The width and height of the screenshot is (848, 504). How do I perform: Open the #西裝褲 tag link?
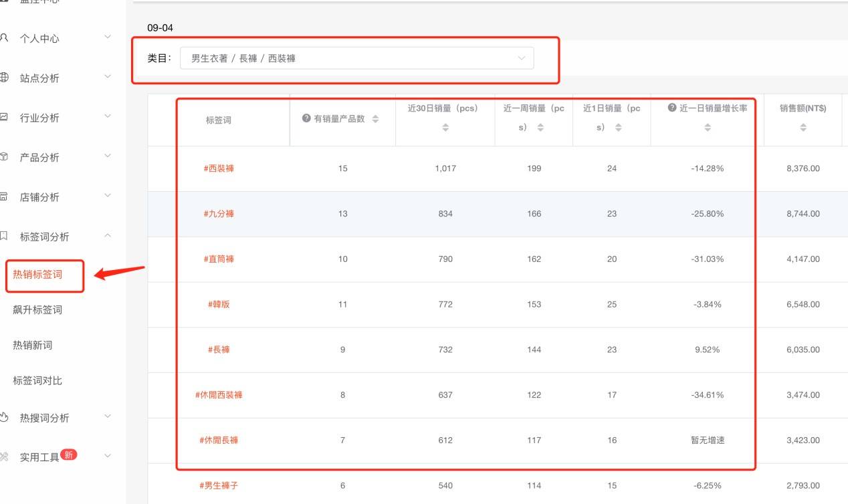pyautogui.click(x=219, y=168)
